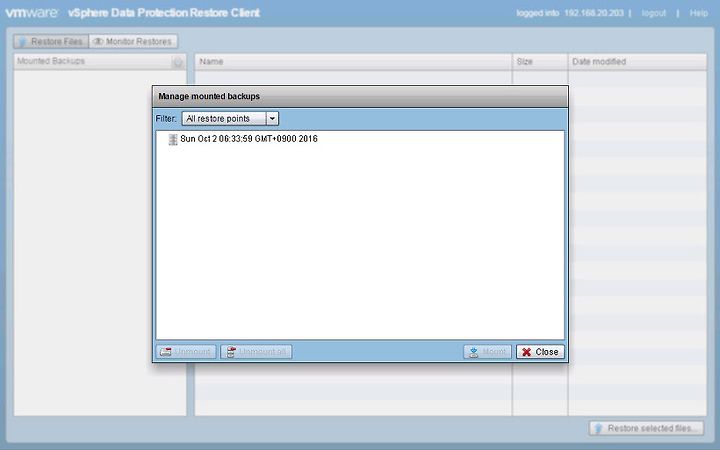Click the red X icon on Close button

coord(527,352)
